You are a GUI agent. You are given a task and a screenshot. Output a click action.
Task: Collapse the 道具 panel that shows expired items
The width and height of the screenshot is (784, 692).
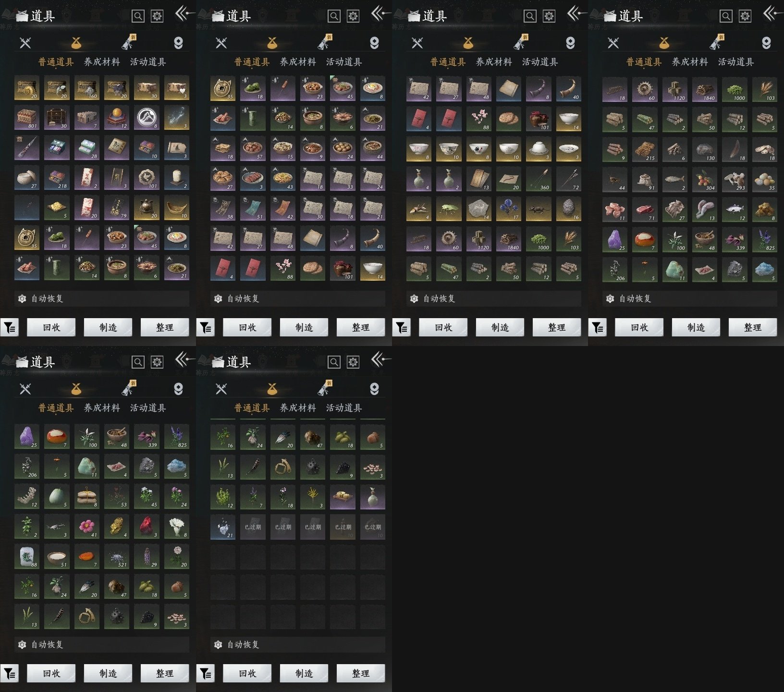coord(380,359)
